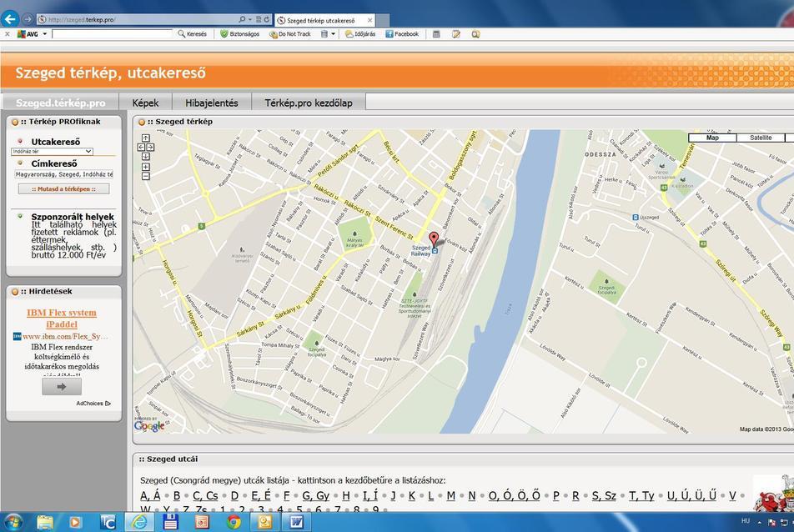Click the notepad icon in AVG toolbar

click(455, 34)
